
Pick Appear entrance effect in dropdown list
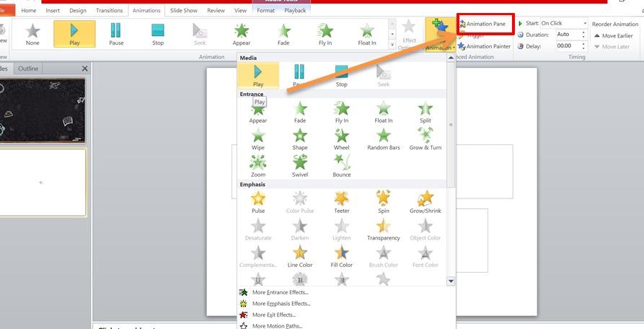click(258, 112)
